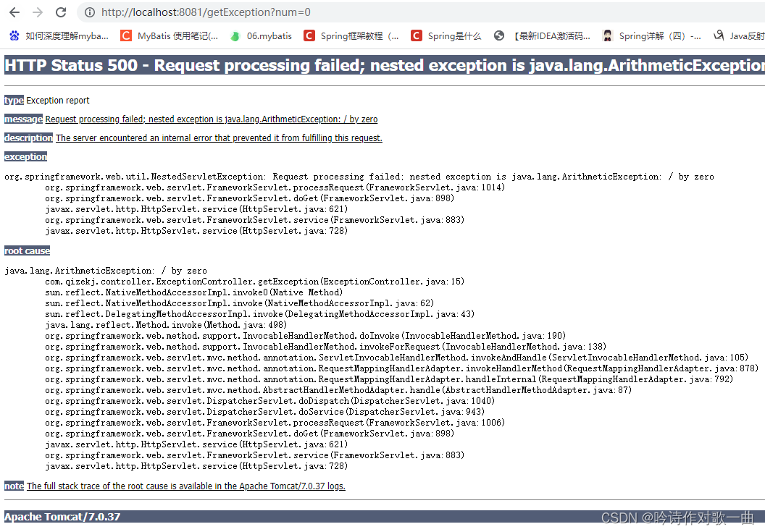The width and height of the screenshot is (765, 532).
Task: Click red C icon beside Spring框架教程
Action: click(x=309, y=35)
